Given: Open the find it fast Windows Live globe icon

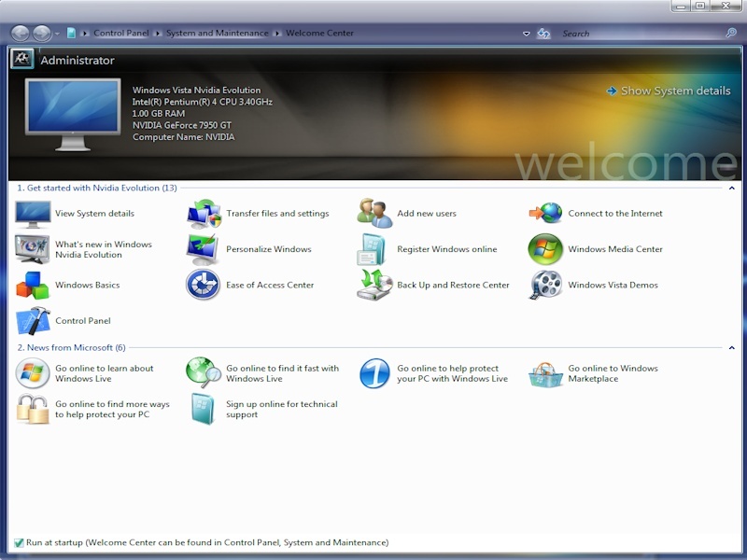Looking at the screenshot, I should [x=204, y=372].
